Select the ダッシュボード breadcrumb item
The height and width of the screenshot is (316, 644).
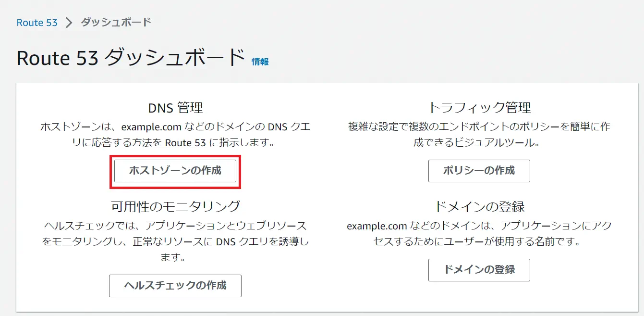click(116, 22)
